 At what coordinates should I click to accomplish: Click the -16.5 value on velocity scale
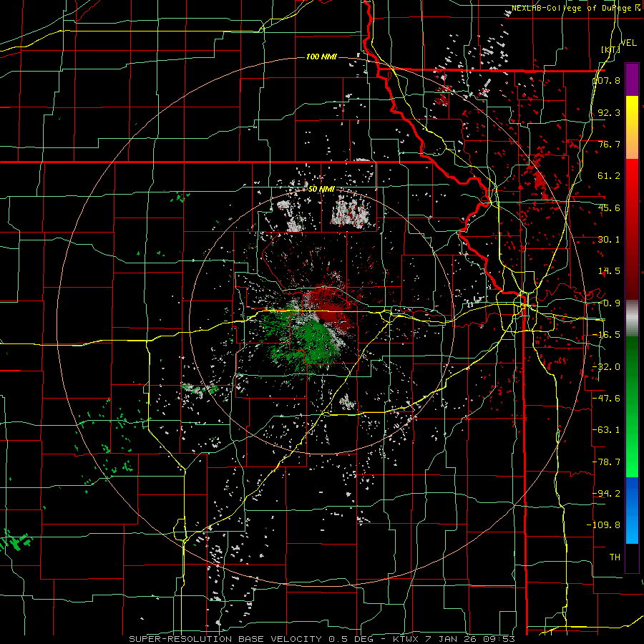[606, 334]
